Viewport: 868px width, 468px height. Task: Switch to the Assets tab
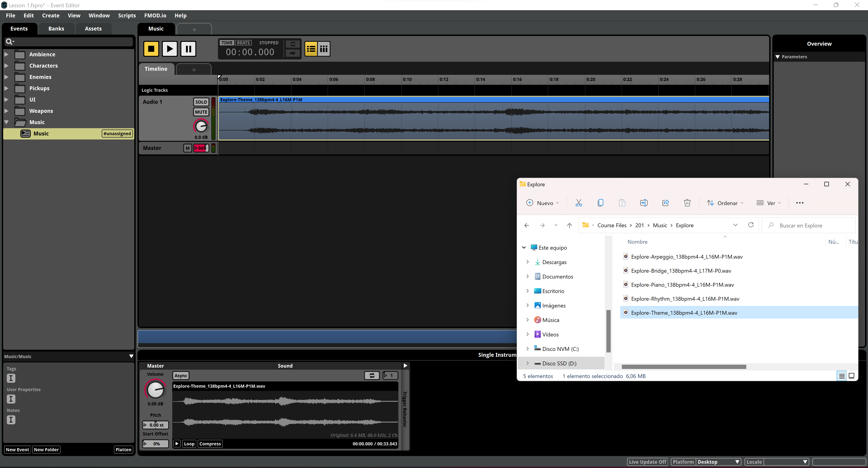pyautogui.click(x=93, y=29)
